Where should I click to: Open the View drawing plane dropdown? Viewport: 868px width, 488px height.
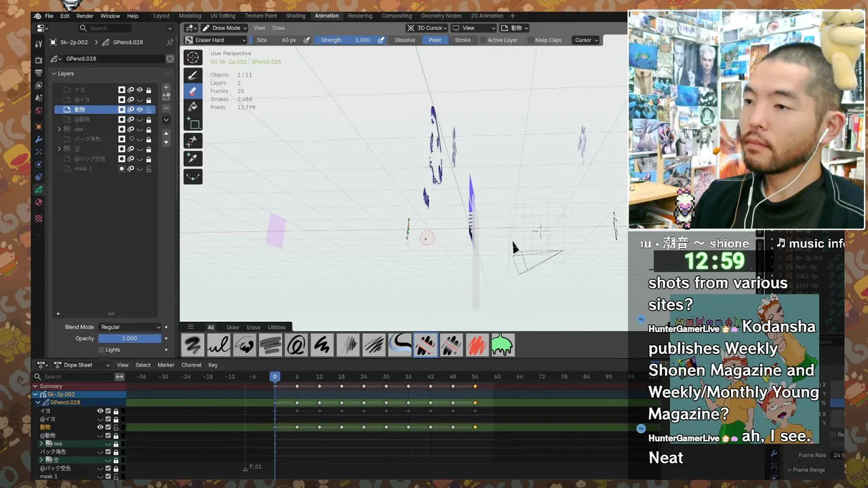pos(473,28)
